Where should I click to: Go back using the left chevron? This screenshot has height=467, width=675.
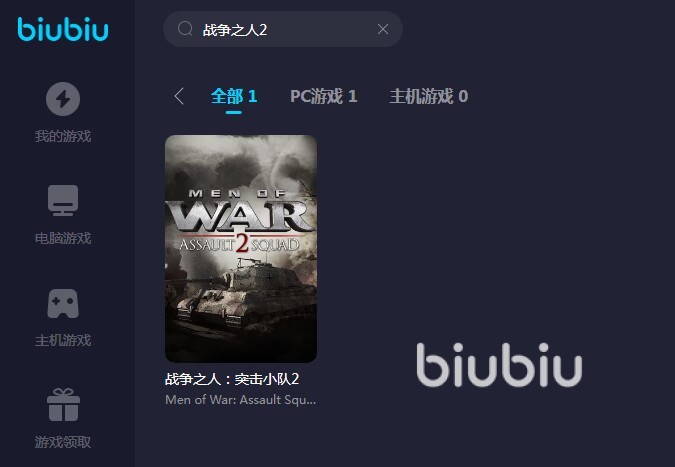(180, 96)
